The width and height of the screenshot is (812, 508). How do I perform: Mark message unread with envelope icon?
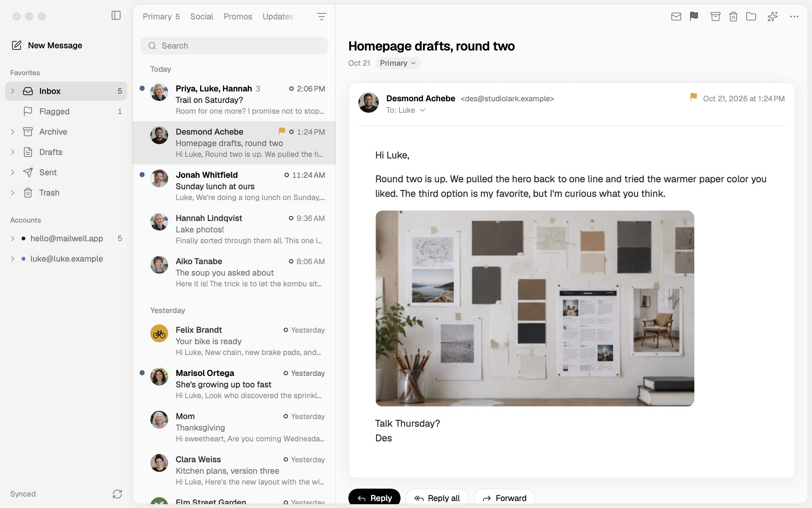coord(676,17)
